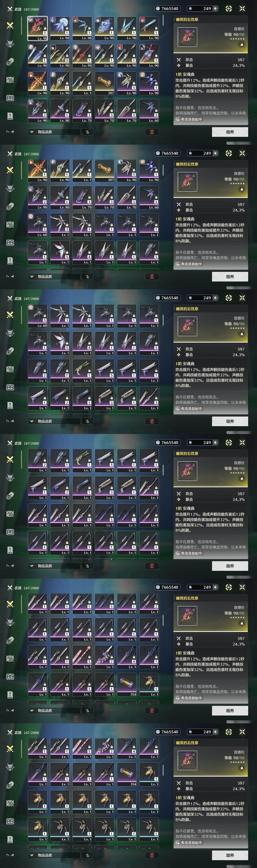Toggle the lock on 幽冥的忘忧章 in the first details panel
The width and height of the screenshot is (257, 868).
coord(242,44)
